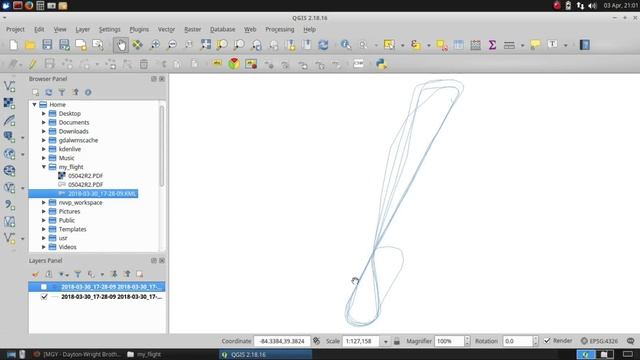Click the Rotation value field
The height and width of the screenshot is (360, 640).
(x=517, y=341)
